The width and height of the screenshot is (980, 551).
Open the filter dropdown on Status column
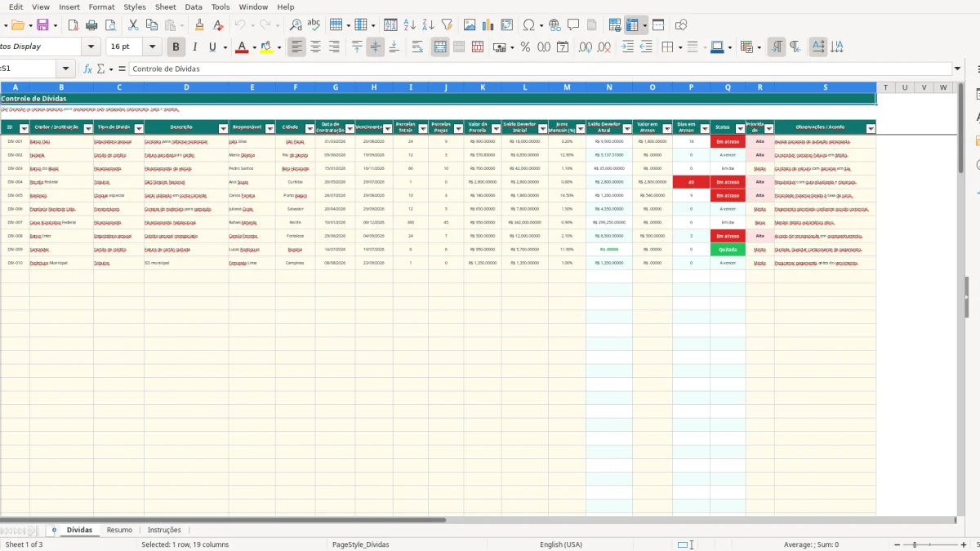tap(741, 128)
